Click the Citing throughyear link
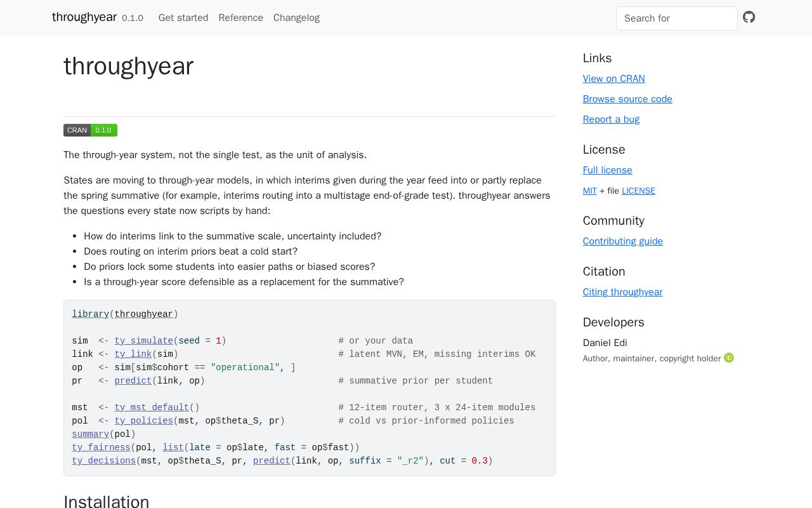This screenshot has width=812, height=508. coord(623,292)
